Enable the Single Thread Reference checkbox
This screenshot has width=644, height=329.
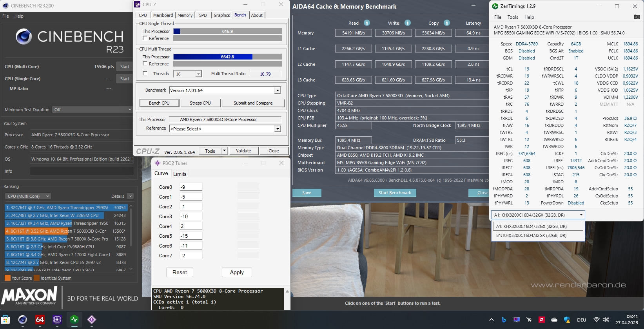(145, 38)
